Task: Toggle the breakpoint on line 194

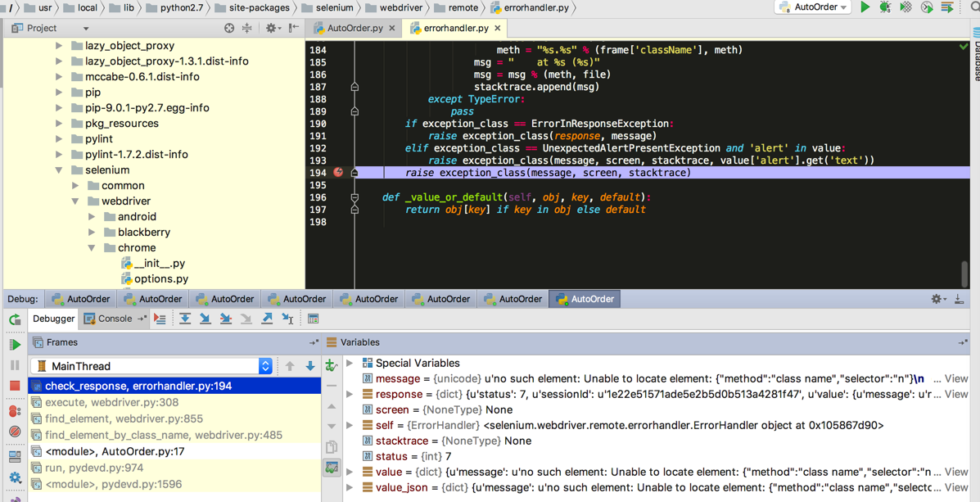Action: [339, 172]
